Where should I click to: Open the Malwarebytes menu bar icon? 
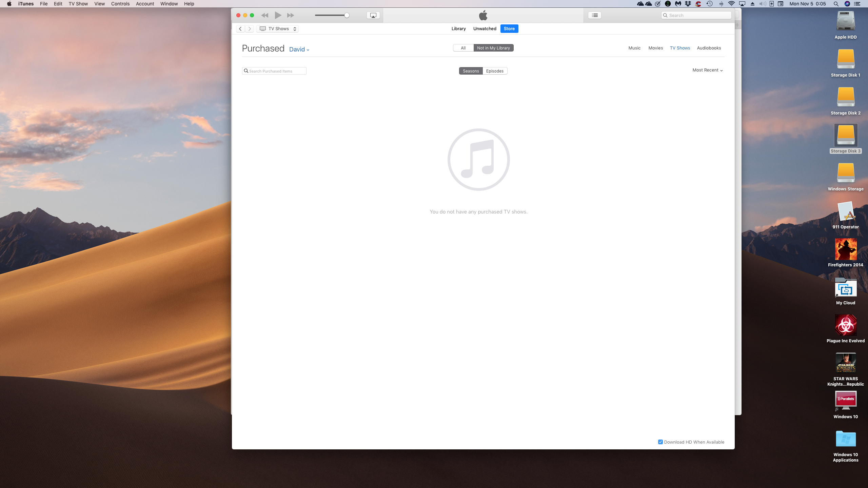tap(678, 4)
